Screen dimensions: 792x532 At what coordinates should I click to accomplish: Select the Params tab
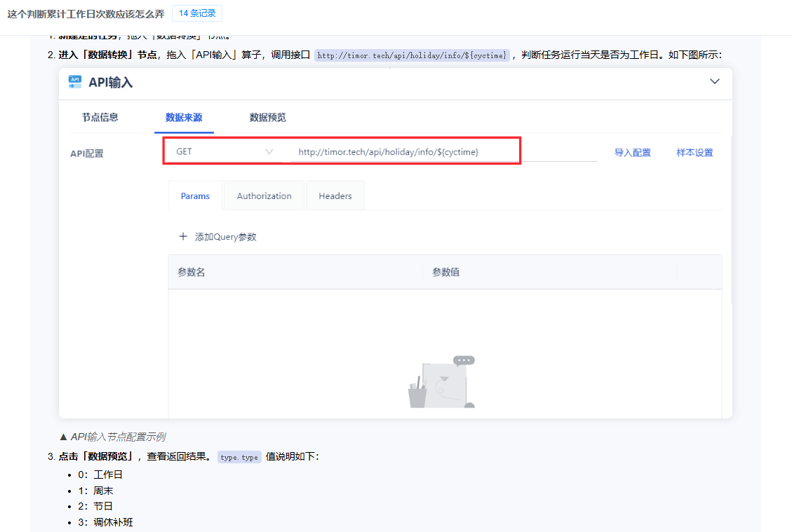195,196
